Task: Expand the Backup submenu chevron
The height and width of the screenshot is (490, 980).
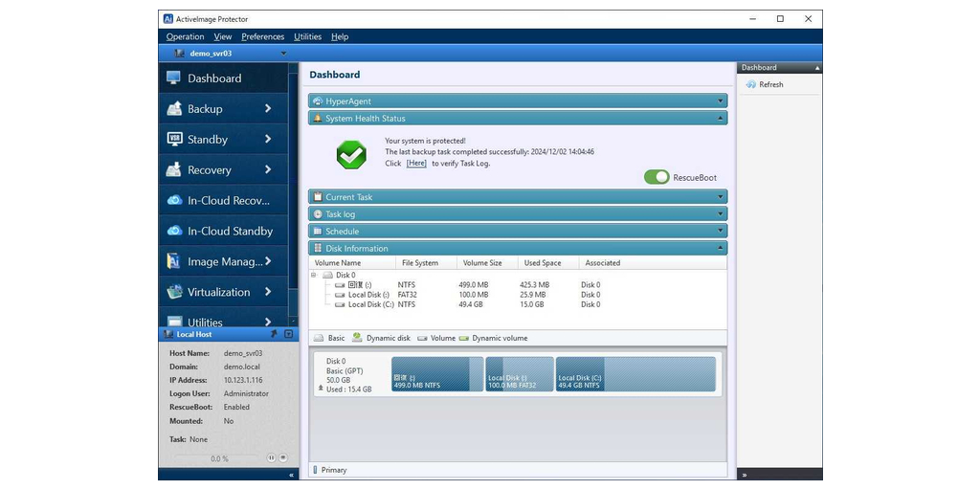Action: click(x=268, y=109)
